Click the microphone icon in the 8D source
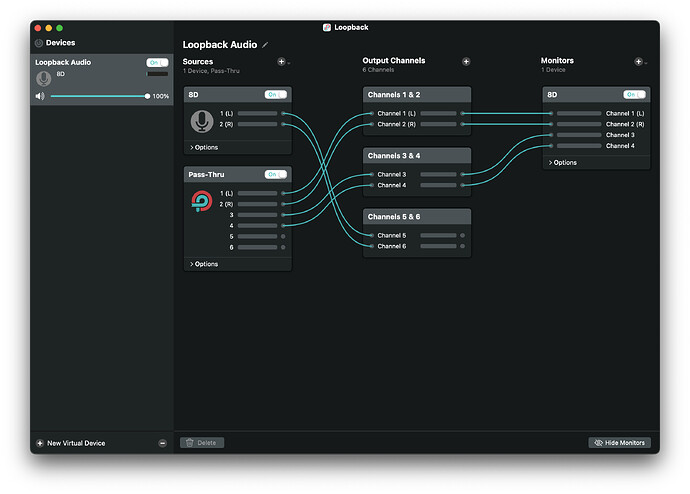 [202, 121]
